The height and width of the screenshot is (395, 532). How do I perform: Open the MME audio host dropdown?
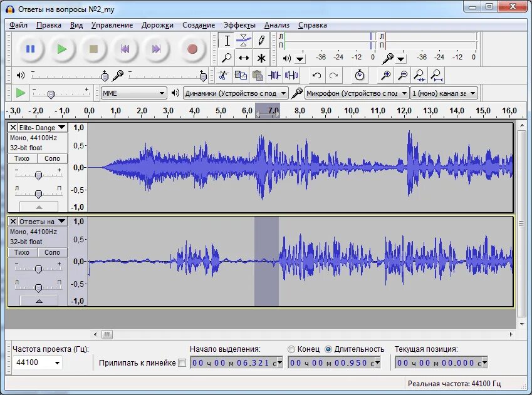tap(134, 93)
